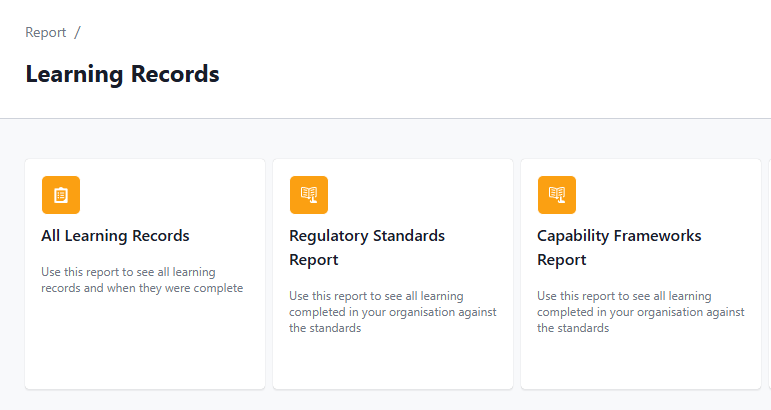Click the description under Regulatory Standards Report
This screenshot has height=410, width=771.
(x=393, y=312)
